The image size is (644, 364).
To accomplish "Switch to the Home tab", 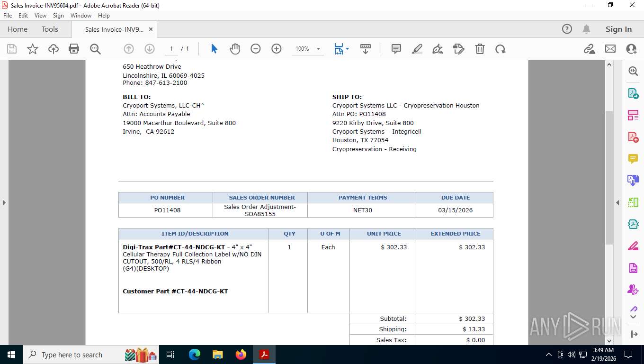I will (18, 29).
